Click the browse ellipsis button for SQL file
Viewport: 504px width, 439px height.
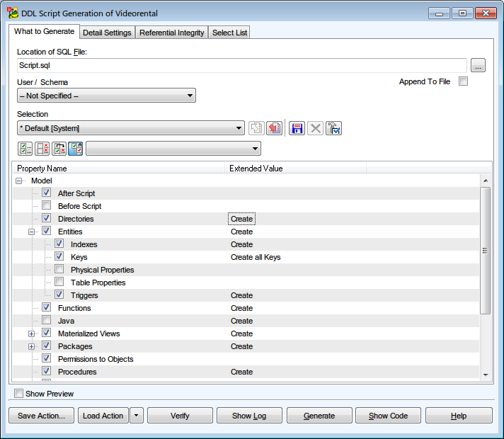478,65
